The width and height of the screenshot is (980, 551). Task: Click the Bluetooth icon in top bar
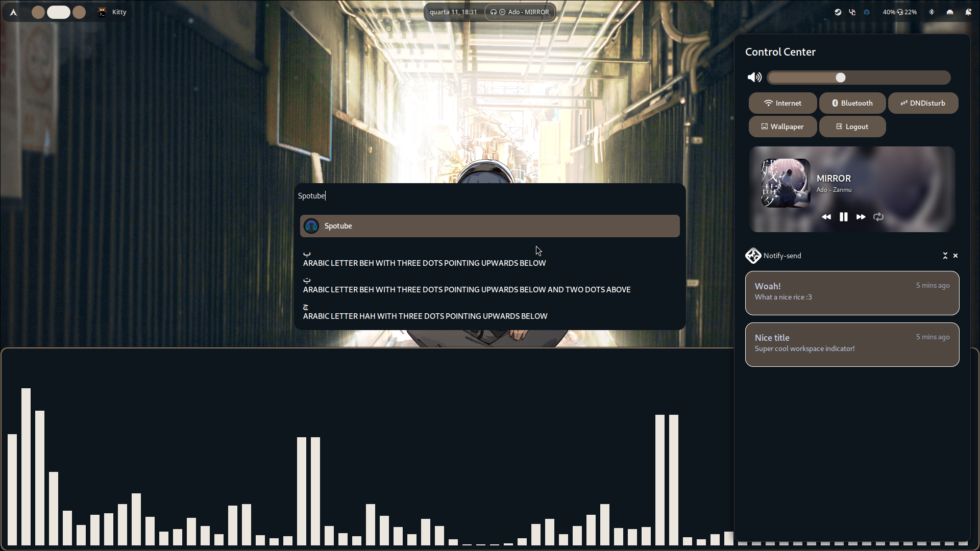[x=932, y=12]
